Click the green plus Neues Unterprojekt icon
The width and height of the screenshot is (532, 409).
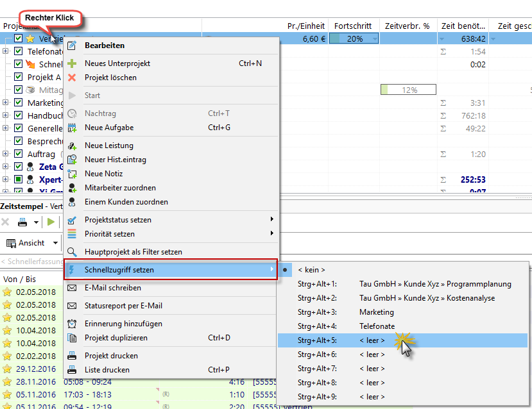pos(72,63)
